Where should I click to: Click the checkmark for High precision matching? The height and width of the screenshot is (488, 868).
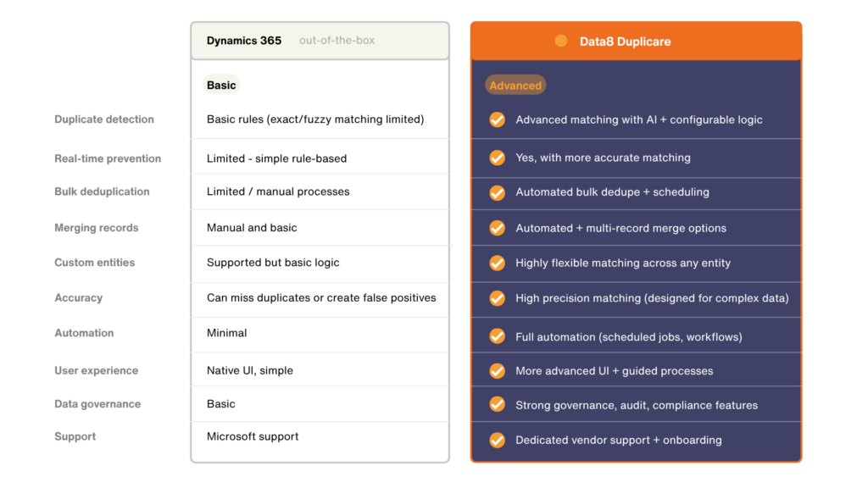[x=497, y=298]
